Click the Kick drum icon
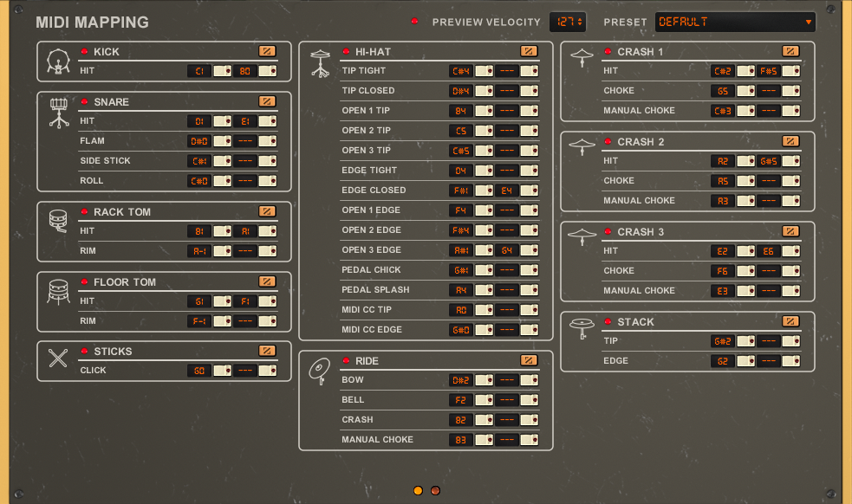 click(x=58, y=61)
